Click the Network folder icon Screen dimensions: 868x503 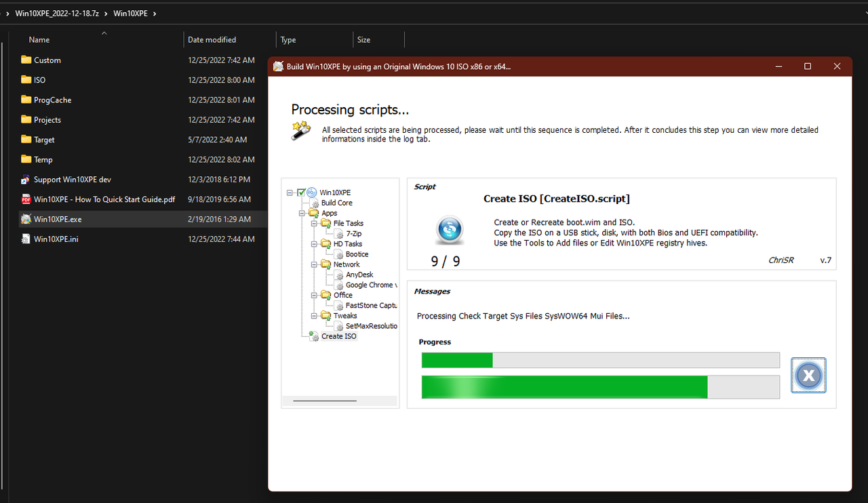pyautogui.click(x=326, y=264)
